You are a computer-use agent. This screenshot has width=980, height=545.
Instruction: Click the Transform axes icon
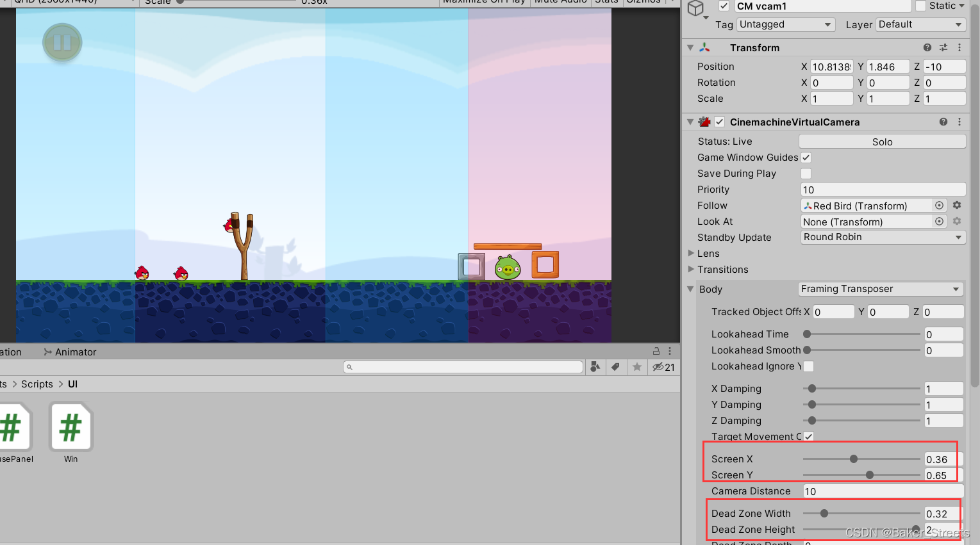click(x=705, y=47)
